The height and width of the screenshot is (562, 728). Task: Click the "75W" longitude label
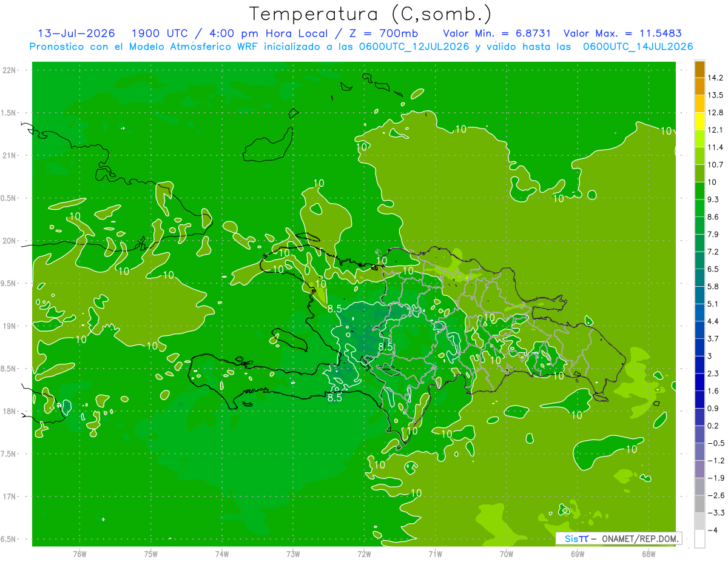pos(151,554)
